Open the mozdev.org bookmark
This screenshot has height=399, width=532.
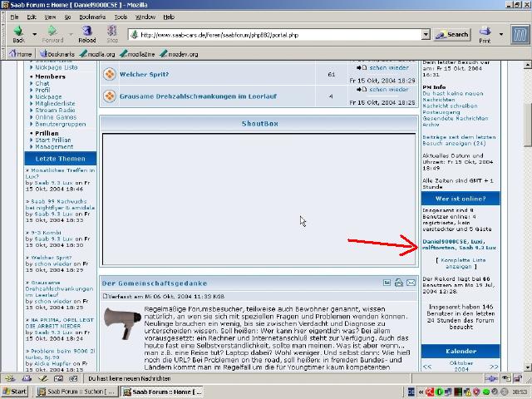coord(179,54)
